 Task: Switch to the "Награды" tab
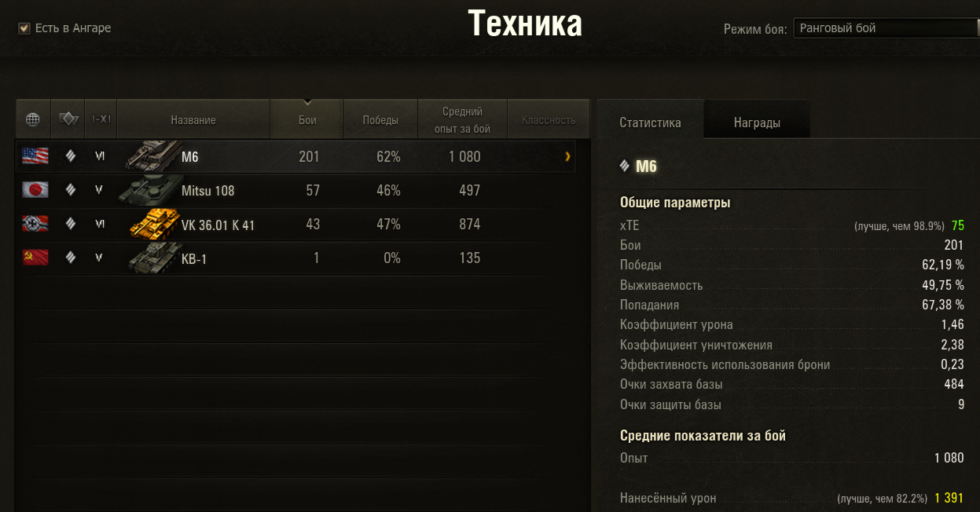[x=757, y=123]
